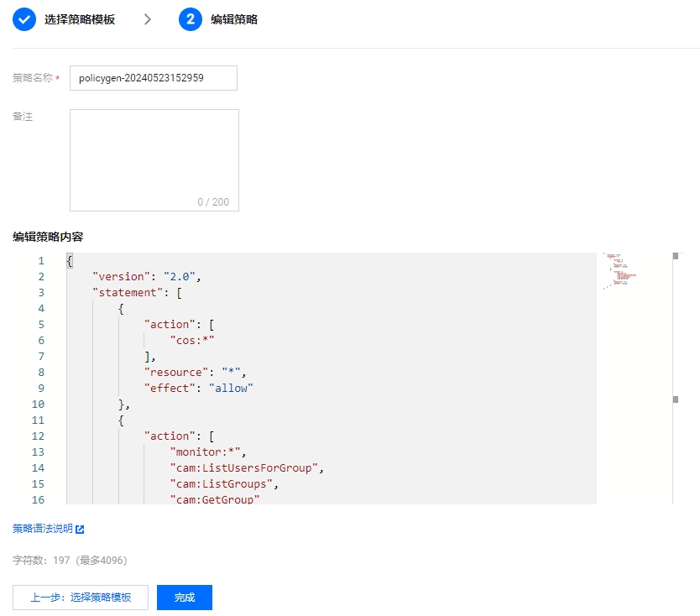The image size is (700, 616).
Task: Select the 选择策略模板 step label
Action: click(x=80, y=19)
